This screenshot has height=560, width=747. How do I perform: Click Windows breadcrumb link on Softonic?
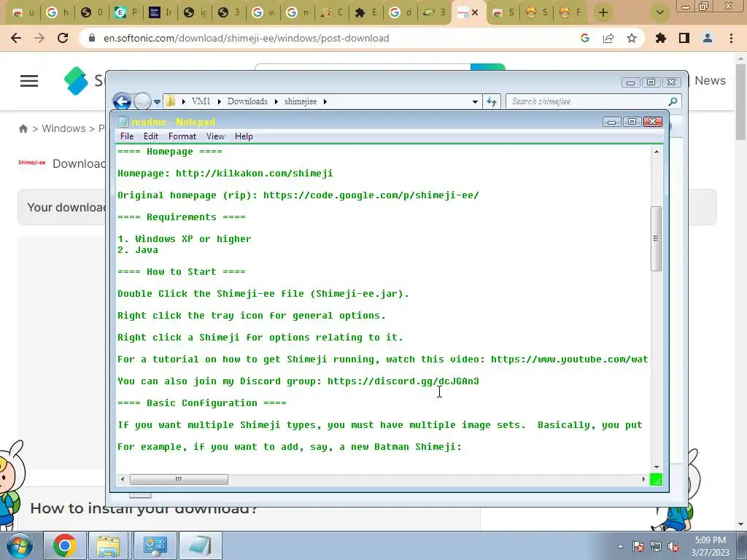coord(63,128)
